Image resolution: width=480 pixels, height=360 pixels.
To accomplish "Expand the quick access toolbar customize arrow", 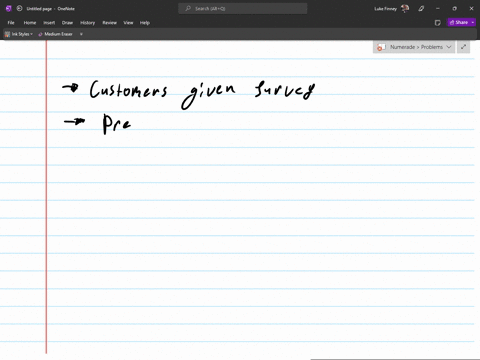I will point(81,34).
